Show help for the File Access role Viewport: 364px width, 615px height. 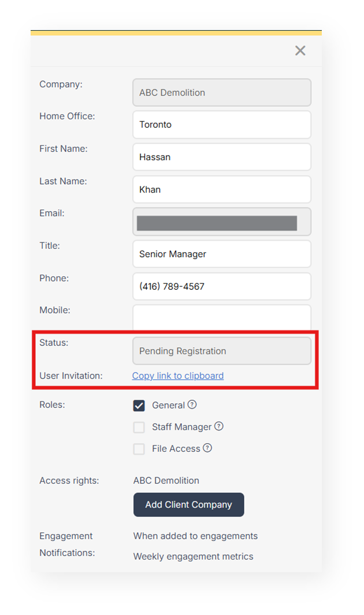pos(206,448)
